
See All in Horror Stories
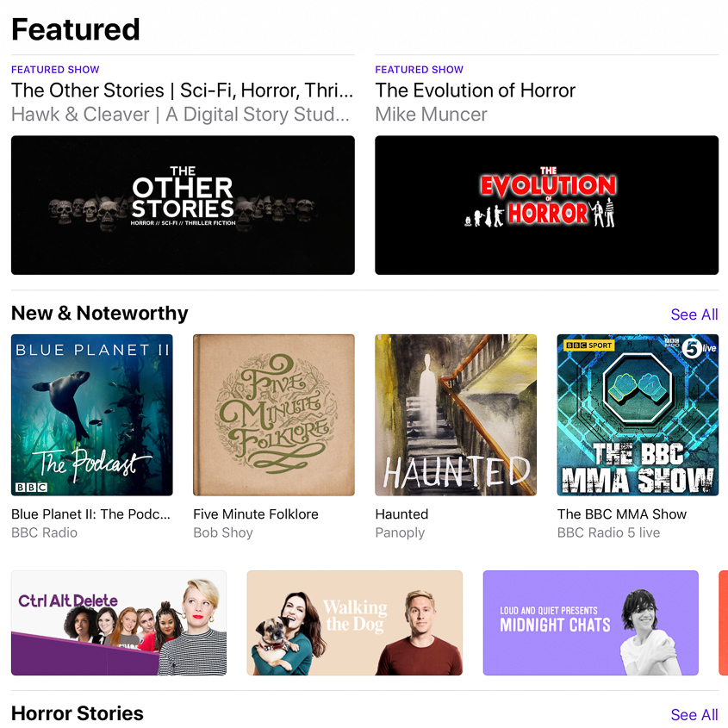click(694, 714)
